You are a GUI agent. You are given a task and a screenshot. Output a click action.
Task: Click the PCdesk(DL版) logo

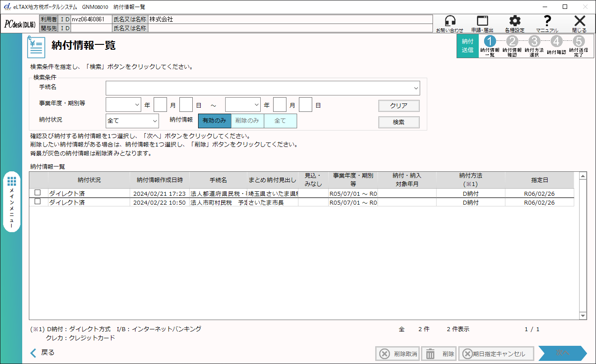(20, 24)
